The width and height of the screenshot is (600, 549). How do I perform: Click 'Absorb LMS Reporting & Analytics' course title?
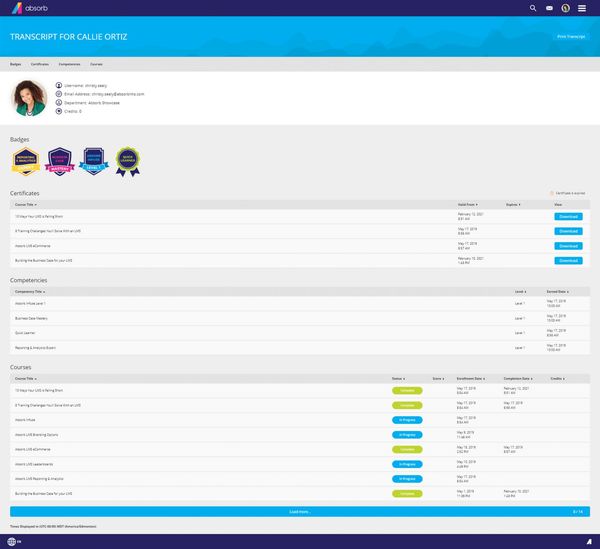click(39, 479)
